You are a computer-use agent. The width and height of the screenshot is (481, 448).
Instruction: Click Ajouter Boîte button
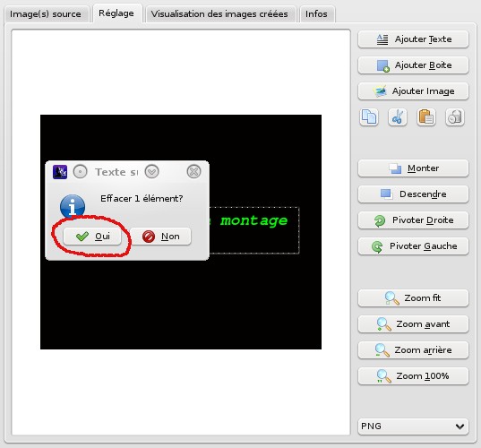(x=413, y=65)
